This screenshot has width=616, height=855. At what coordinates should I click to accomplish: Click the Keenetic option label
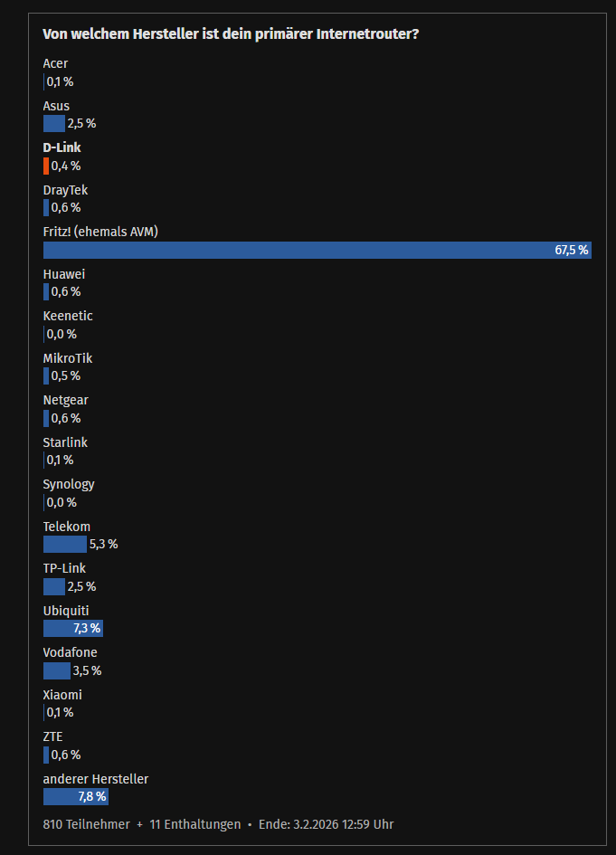click(x=68, y=317)
